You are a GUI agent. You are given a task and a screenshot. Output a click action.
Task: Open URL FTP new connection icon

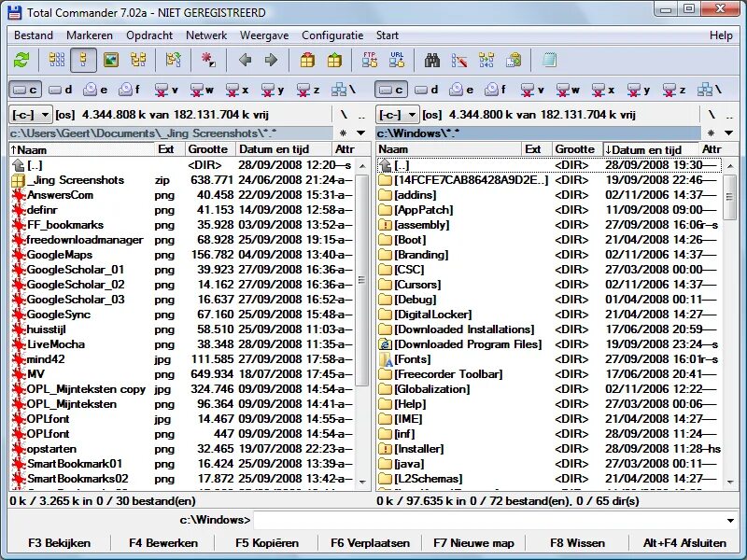396,60
